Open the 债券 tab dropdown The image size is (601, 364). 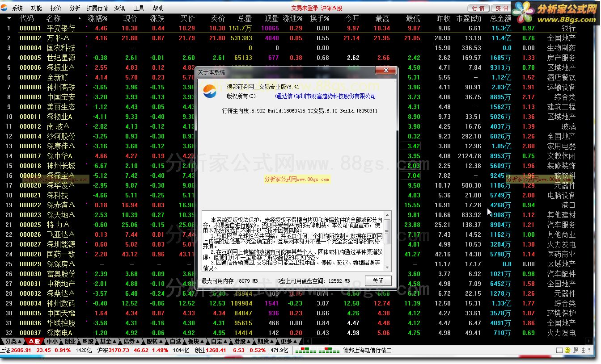click(131, 341)
